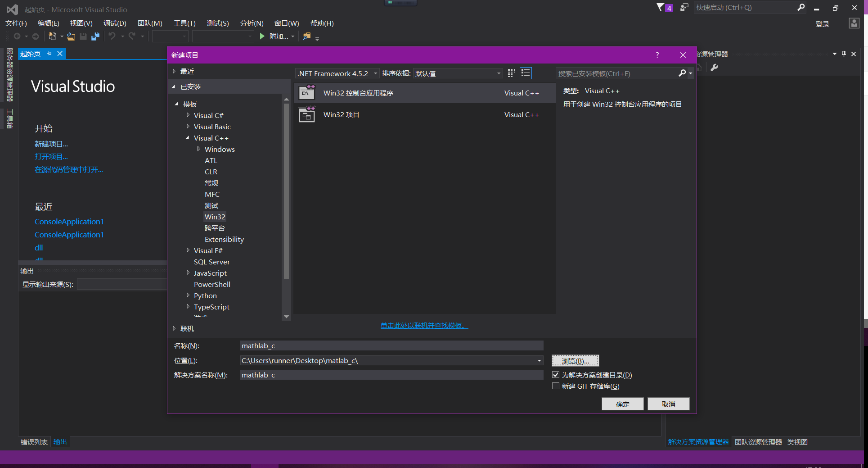Pin the Solution Explorer panel
The image size is (868, 468).
pyautogui.click(x=844, y=54)
